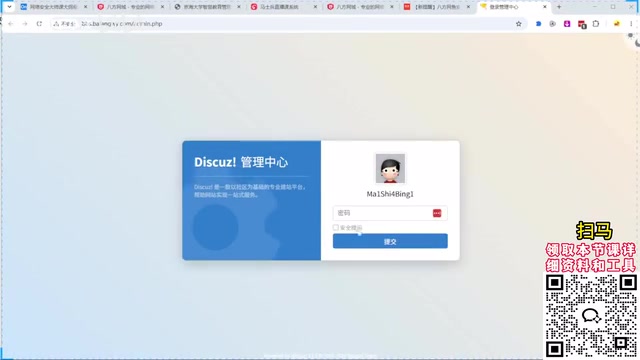The width and height of the screenshot is (640, 360).
Task: Close the 马士兵直播课系统 tab
Action: coord(315,7)
